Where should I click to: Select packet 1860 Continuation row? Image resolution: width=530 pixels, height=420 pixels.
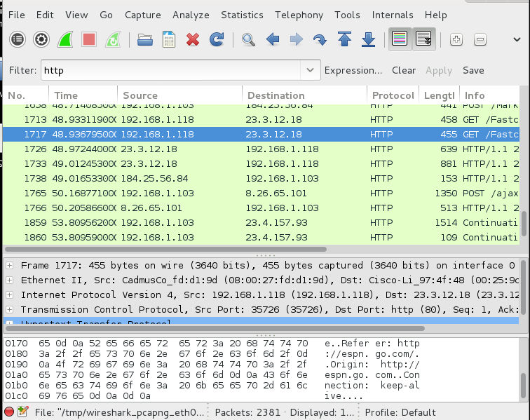point(261,238)
